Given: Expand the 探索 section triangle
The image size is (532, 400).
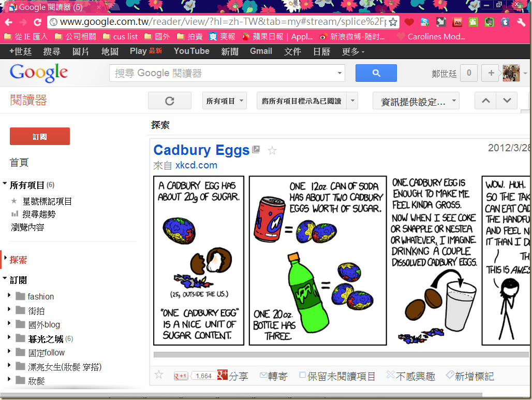Looking at the screenshot, I should click(5, 258).
